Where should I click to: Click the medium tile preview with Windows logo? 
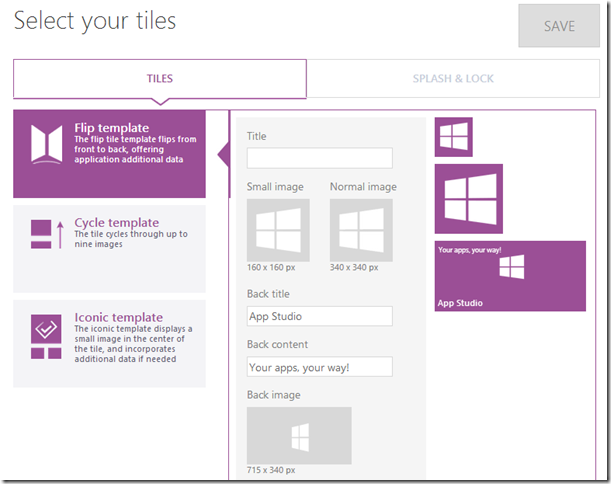pos(469,199)
